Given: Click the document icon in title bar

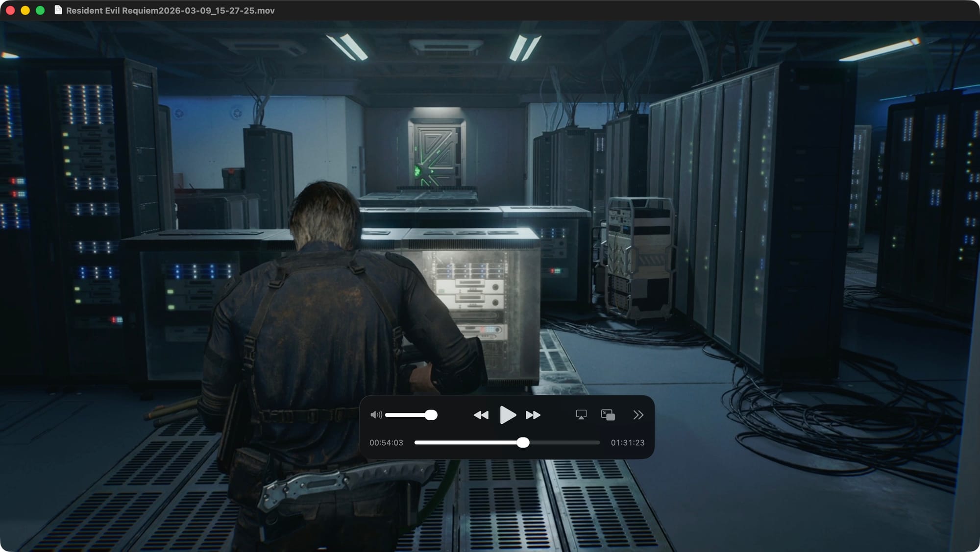Looking at the screenshot, I should coord(58,10).
